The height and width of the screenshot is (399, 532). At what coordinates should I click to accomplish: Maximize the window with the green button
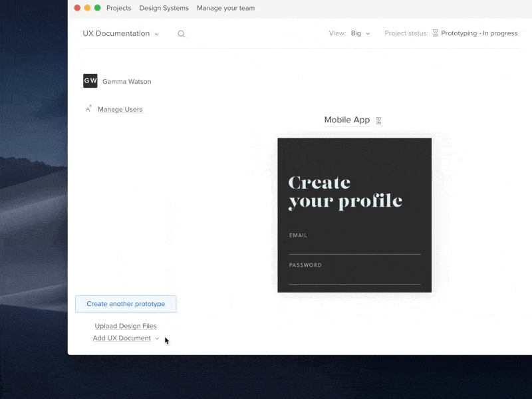pyautogui.click(x=97, y=8)
